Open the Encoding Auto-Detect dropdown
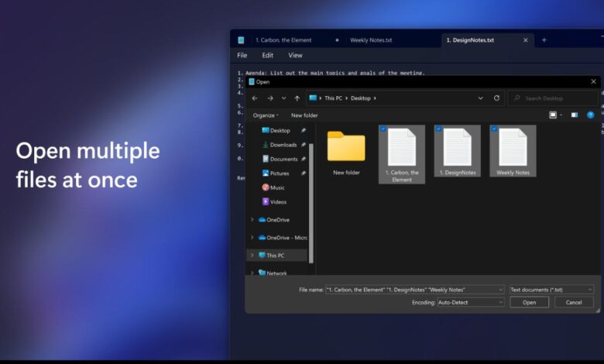This screenshot has height=364, width=604. (470, 302)
